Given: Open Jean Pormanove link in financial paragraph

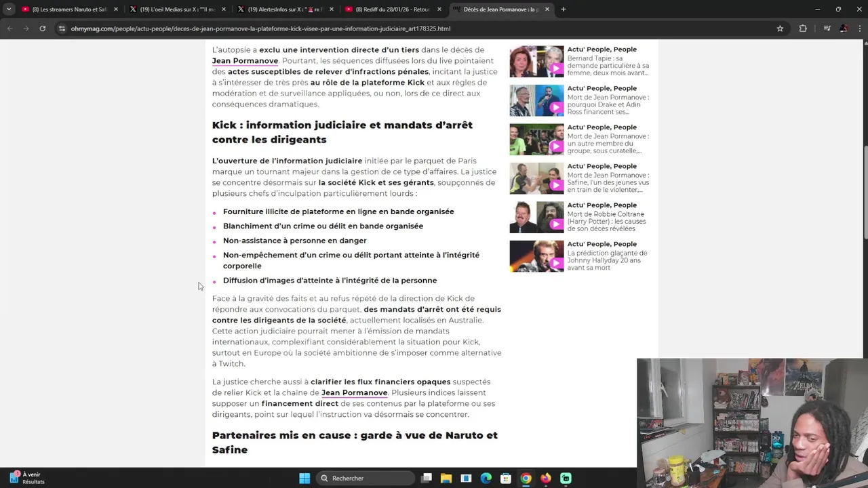Looking at the screenshot, I should [x=354, y=392].
